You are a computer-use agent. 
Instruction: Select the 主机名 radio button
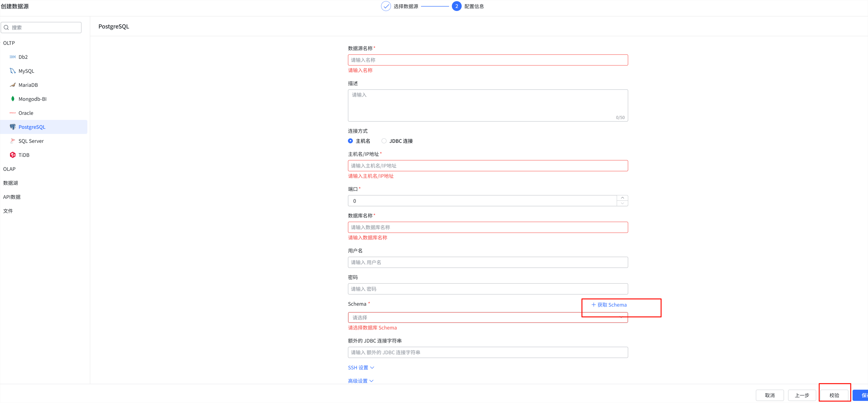click(350, 141)
